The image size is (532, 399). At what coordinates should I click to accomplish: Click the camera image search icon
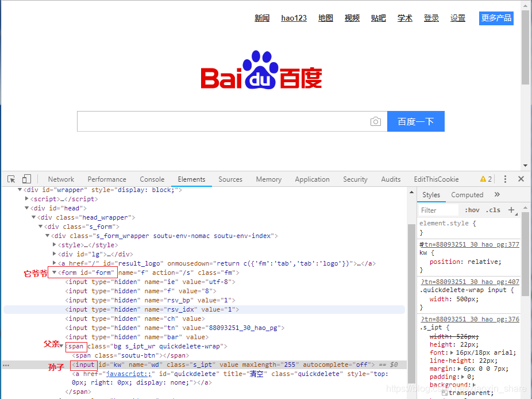[x=375, y=121]
